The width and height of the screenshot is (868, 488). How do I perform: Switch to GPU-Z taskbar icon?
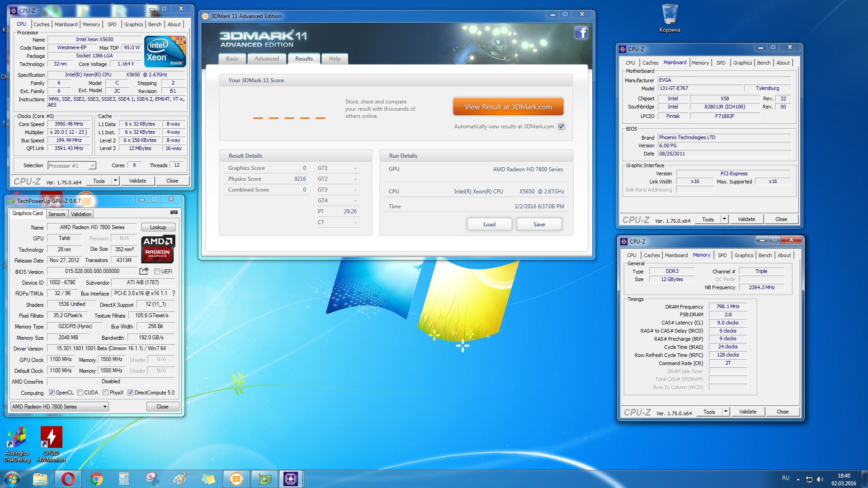[x=264, y=479]
